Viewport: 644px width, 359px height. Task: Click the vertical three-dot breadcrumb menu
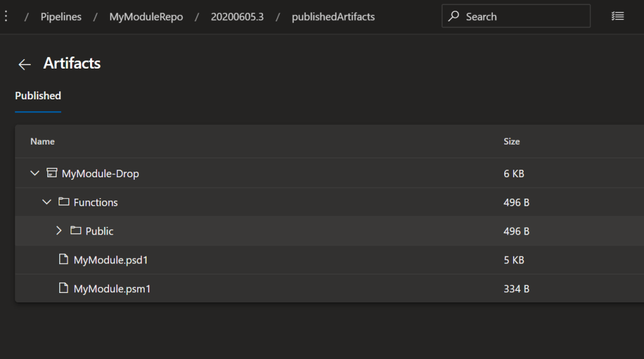6,16
